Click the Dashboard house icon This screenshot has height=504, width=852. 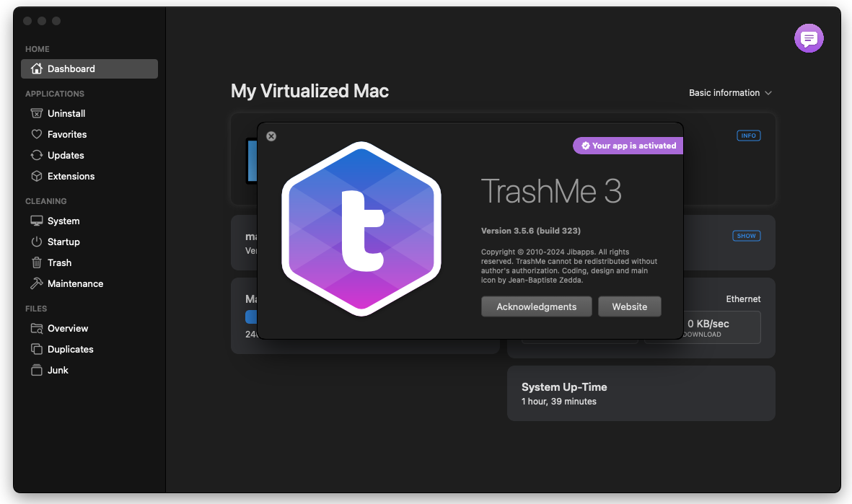pyautogui.click(x=36, y=69)
